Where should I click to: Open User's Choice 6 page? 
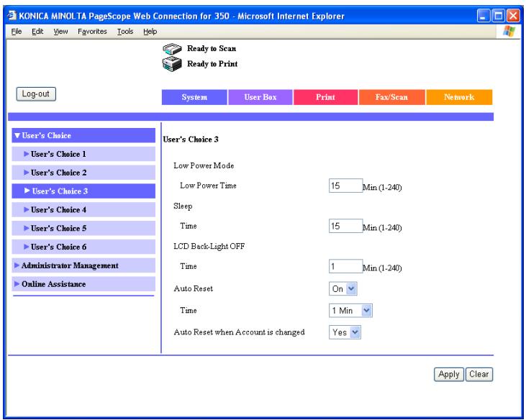(83, 247)
